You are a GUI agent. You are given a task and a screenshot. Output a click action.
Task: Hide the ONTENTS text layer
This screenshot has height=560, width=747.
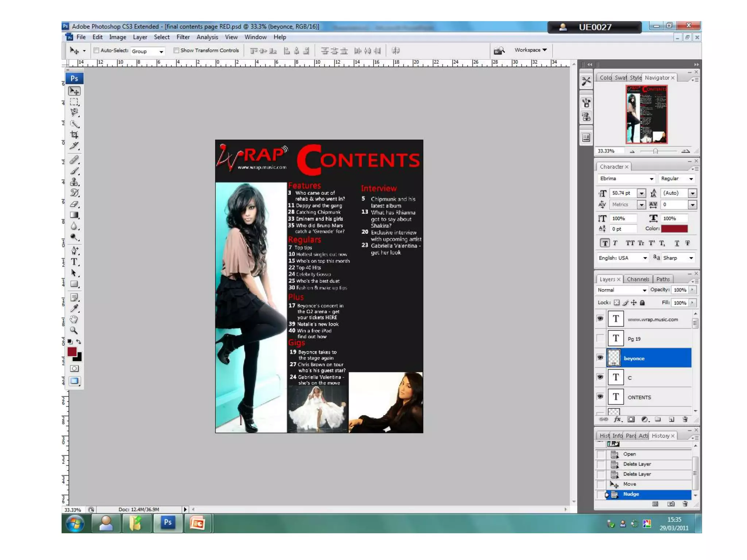600,397
